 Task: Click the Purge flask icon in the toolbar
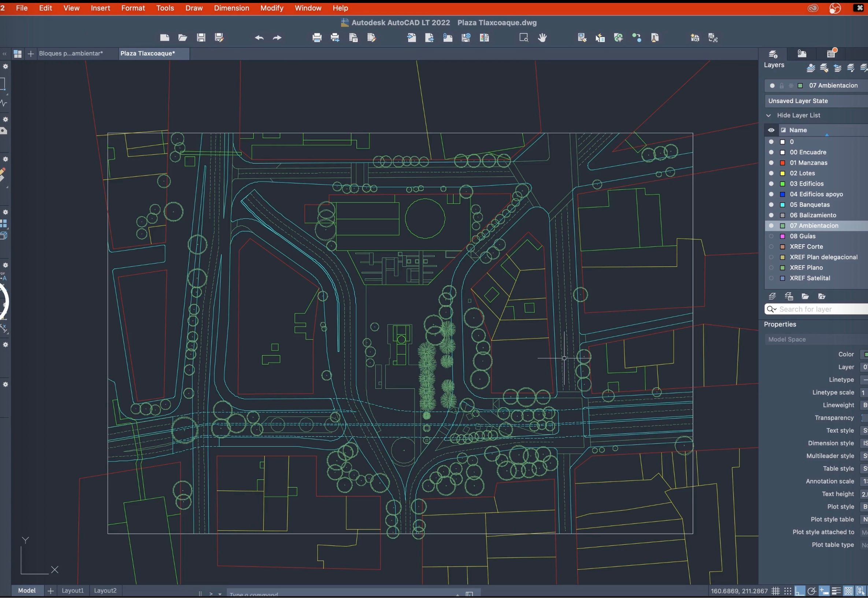(x=655, y=37)
